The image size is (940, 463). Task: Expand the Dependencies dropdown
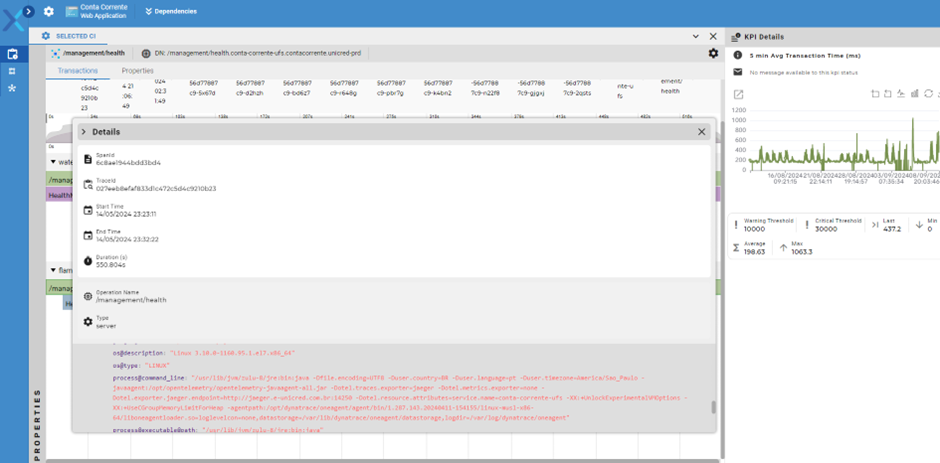tap(171, 11)
